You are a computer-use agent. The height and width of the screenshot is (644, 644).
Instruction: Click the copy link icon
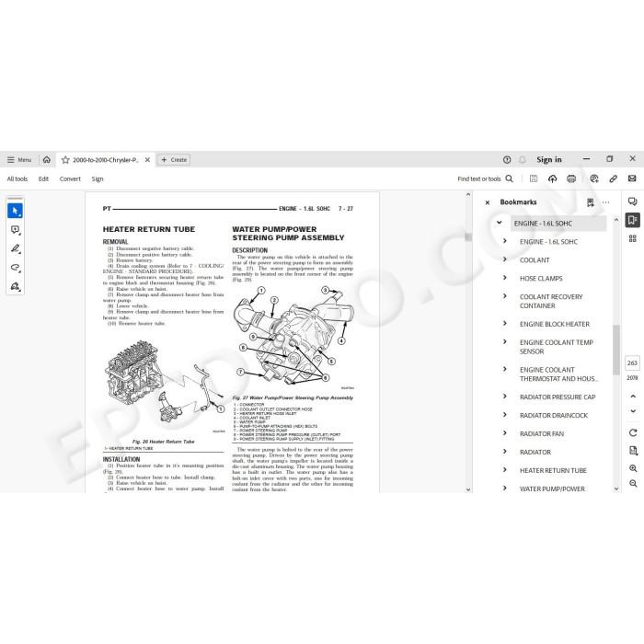pos(614,178)
